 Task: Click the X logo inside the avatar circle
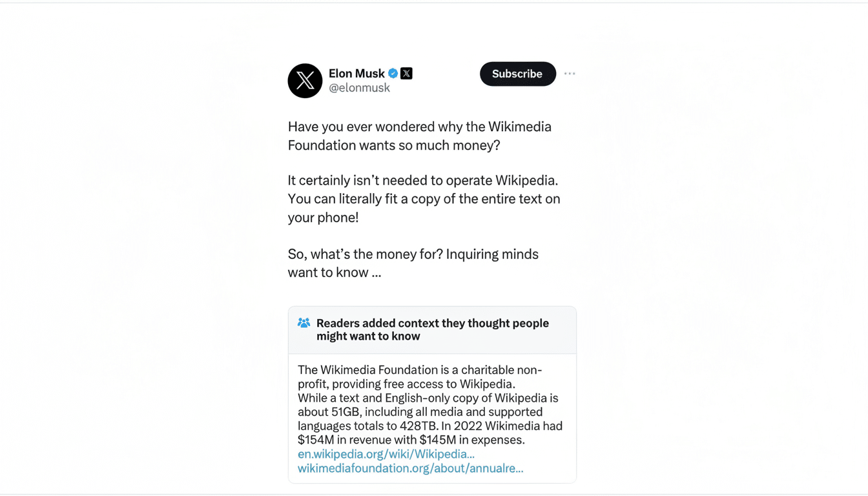[x=305, y=81]
